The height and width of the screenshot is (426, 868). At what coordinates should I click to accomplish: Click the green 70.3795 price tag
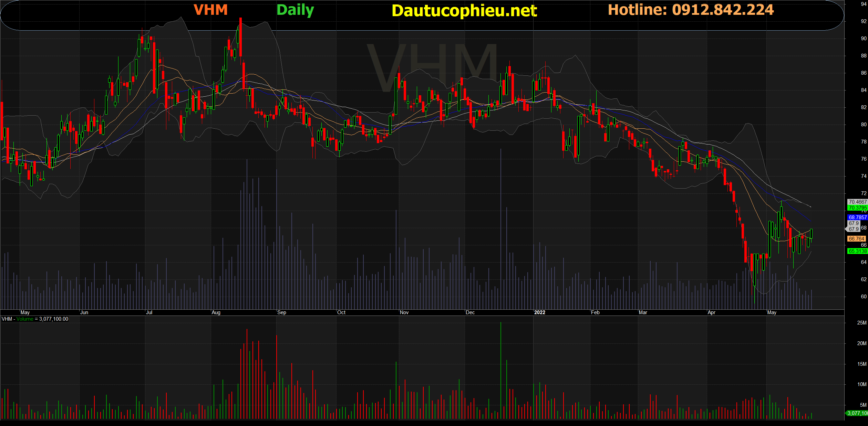pos(857,208)
